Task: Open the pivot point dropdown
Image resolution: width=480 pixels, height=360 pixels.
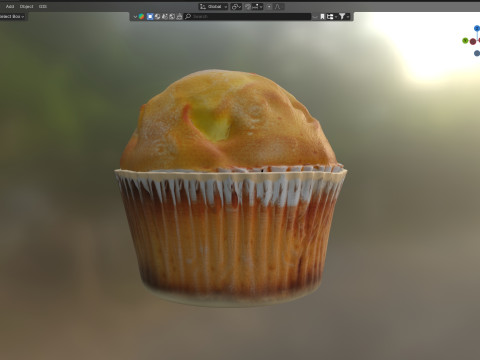Action: [236, 7]
